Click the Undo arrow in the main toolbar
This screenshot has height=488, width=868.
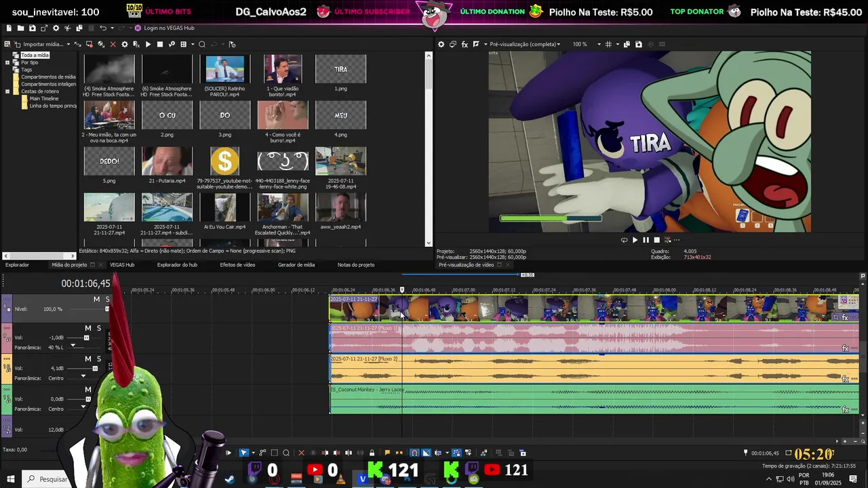pyautogui.click(x=103, y=28)
